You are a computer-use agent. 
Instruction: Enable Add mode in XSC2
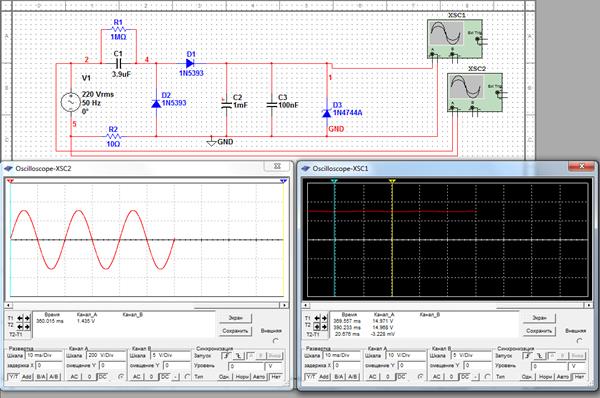pos(26,377)
